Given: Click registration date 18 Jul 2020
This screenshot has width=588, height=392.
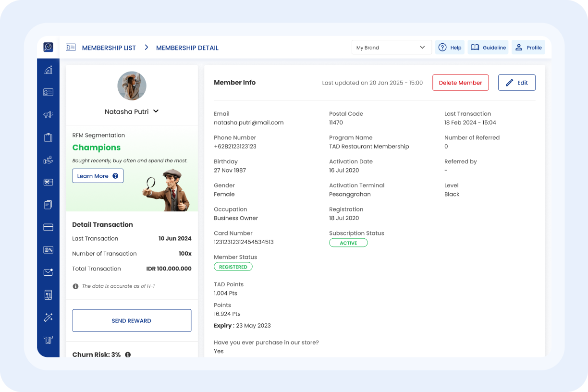Looking at the screenshot, I should pos(344,218).
